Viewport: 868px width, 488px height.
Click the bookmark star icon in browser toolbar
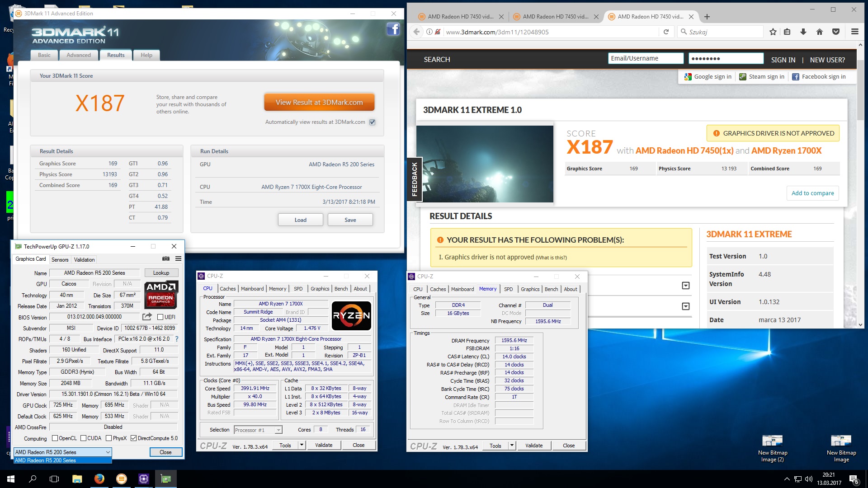(773, 32)
